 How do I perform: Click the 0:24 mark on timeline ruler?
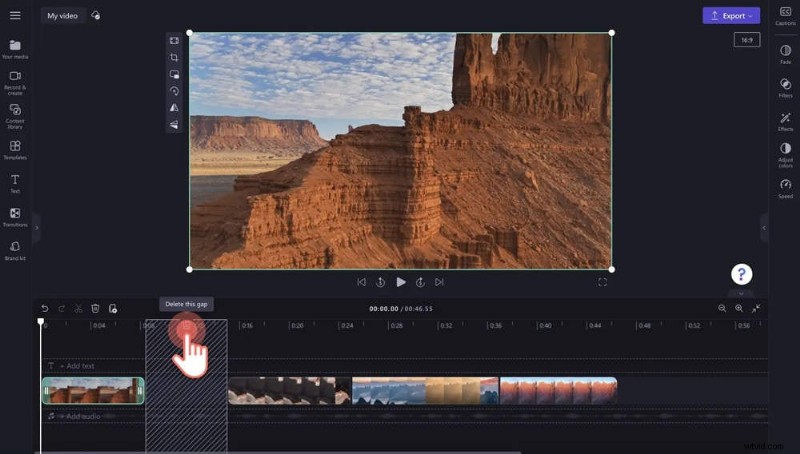(x=346, y=325)
